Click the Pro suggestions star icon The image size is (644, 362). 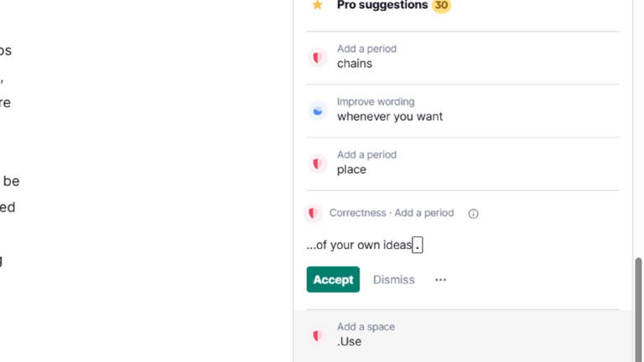click(x=317, y=5)
